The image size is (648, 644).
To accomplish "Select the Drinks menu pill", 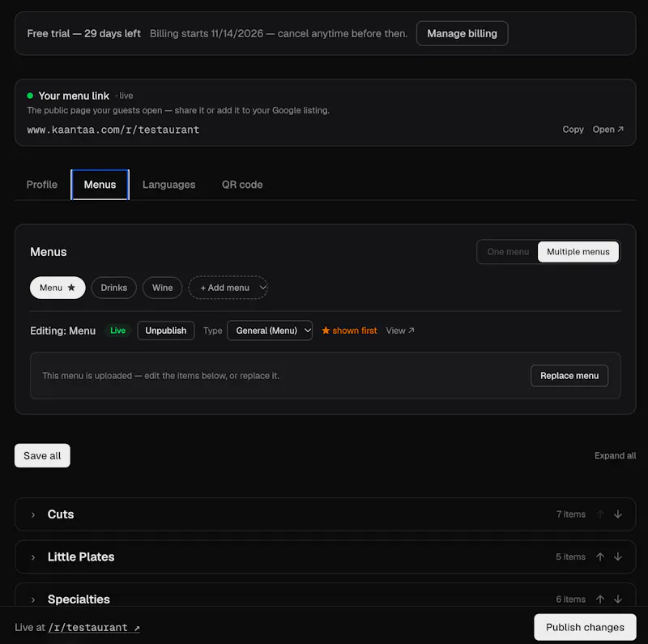I will (x=113, y=288).
